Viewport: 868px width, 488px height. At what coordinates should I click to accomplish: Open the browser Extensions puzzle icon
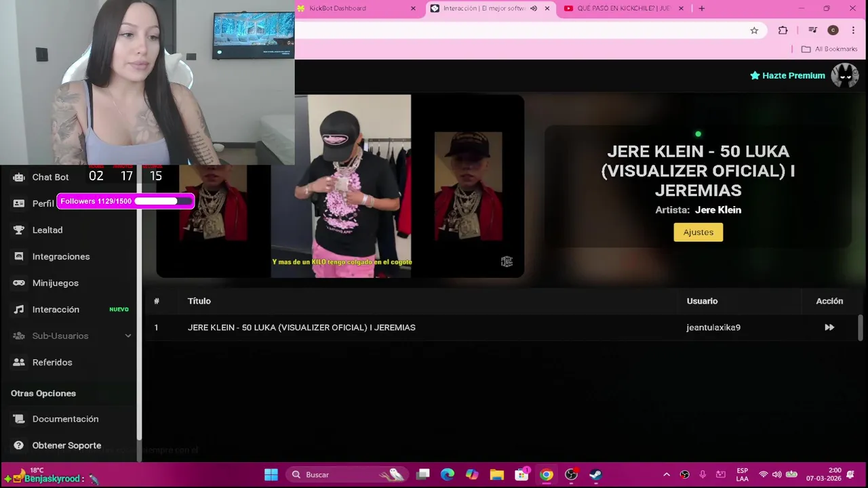coord(783,30)
